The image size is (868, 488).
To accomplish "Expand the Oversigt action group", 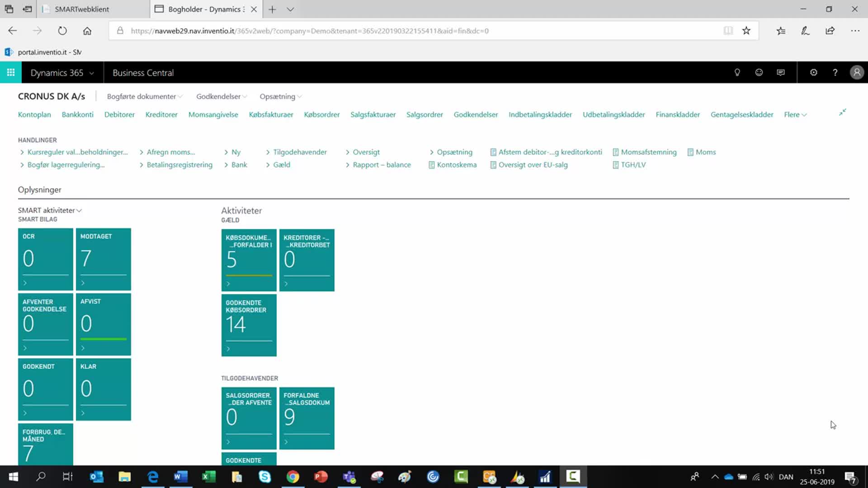I will pyautogui.click(x=363, y=152).
